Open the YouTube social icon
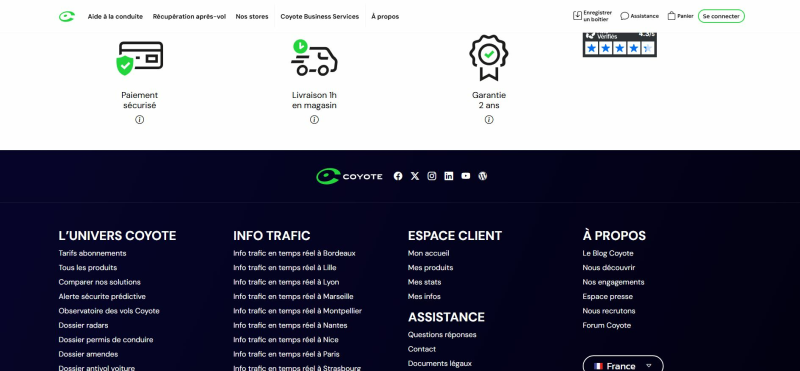This screenshot has width=800, height=371. (466, 176)
